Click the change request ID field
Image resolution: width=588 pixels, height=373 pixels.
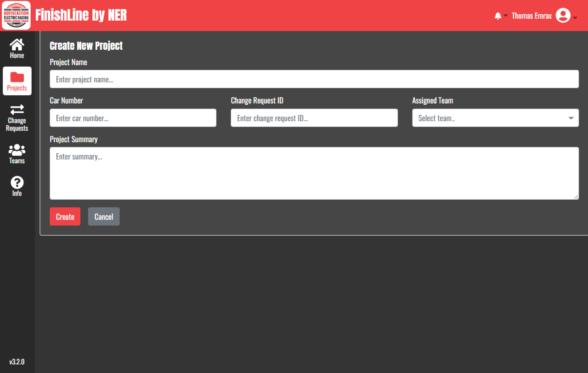[x=314, y=118]
